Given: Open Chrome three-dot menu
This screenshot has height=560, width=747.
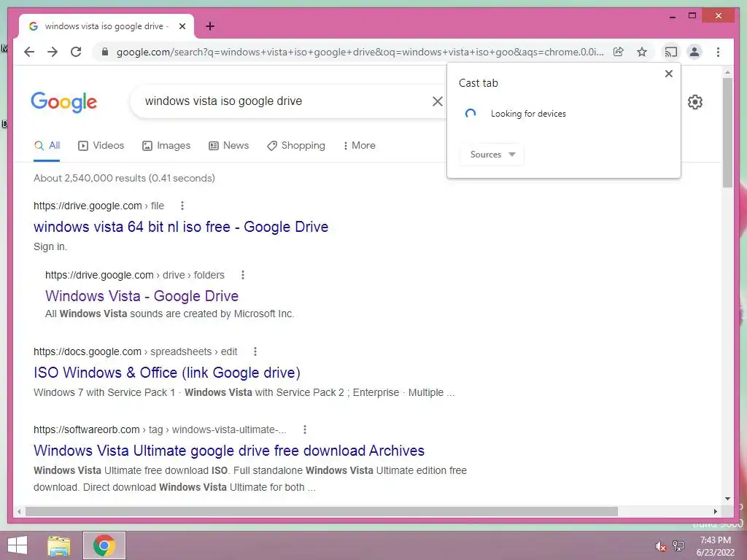Looking at the screenshot, I should (718, 52).
